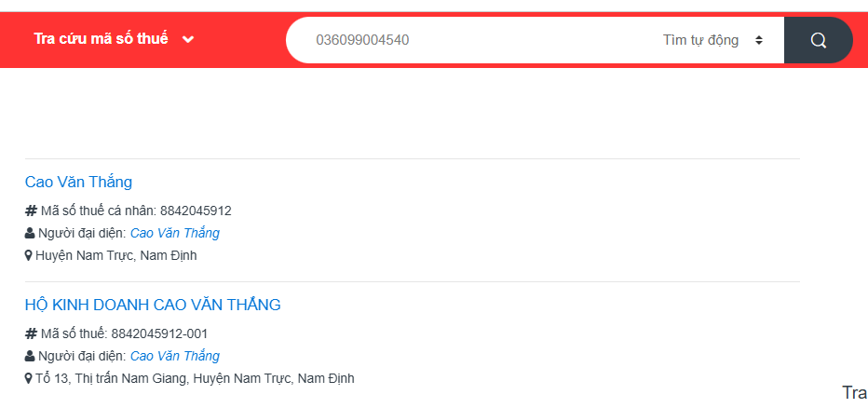Expand the chevron next to Tra cứu mã số thuế
Screen dimensions: 868x408
188,39
